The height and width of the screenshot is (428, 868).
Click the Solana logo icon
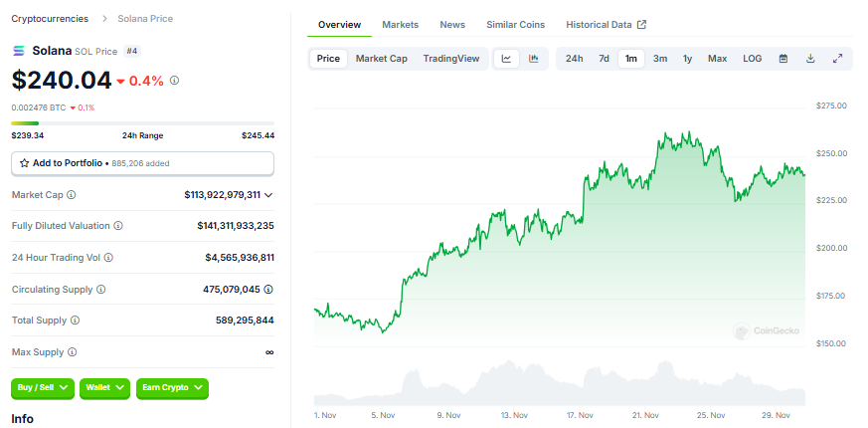pos(19,51)
